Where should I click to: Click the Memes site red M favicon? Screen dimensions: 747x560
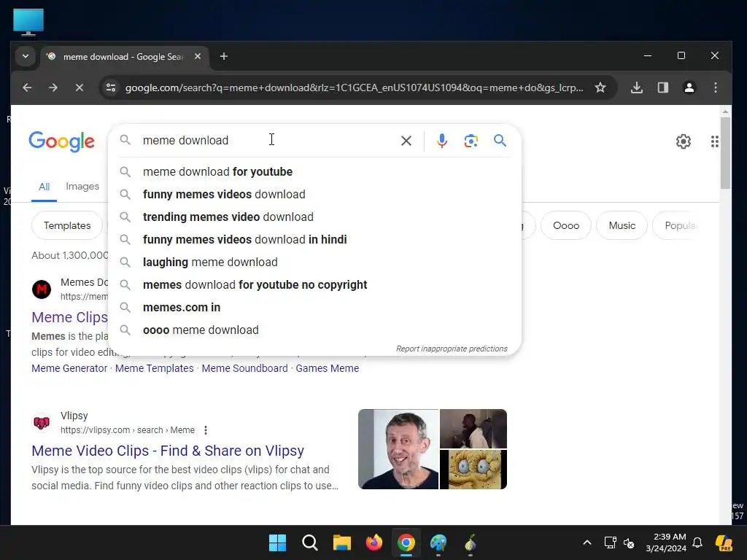[42, 289]
